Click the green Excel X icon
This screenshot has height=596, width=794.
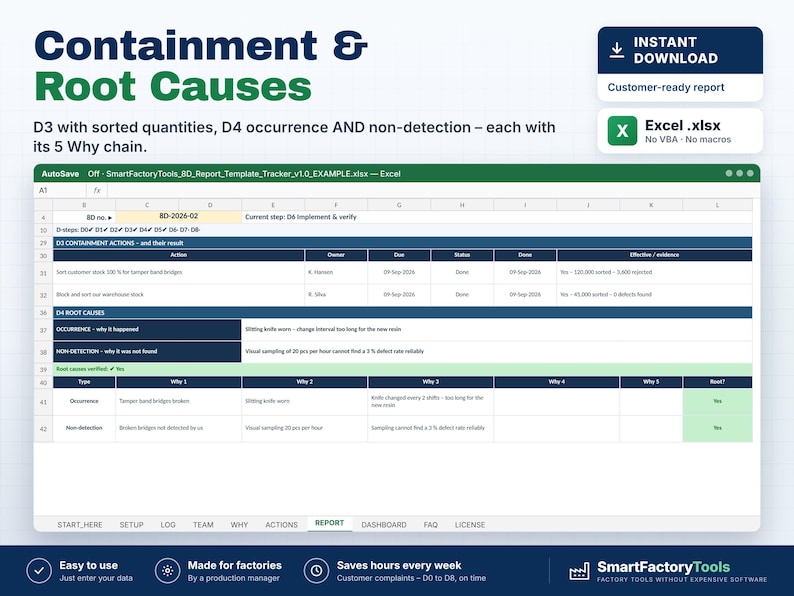[x=622, y=131]
